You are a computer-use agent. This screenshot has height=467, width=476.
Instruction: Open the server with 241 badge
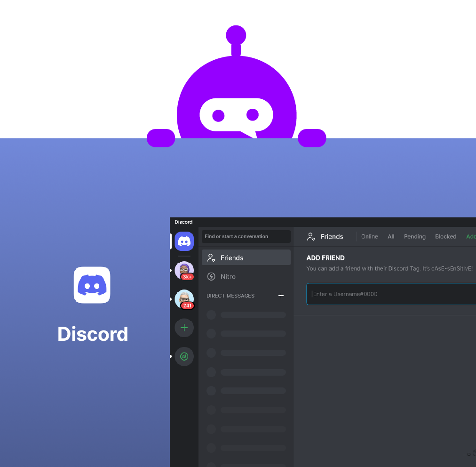tap(184, 299)
